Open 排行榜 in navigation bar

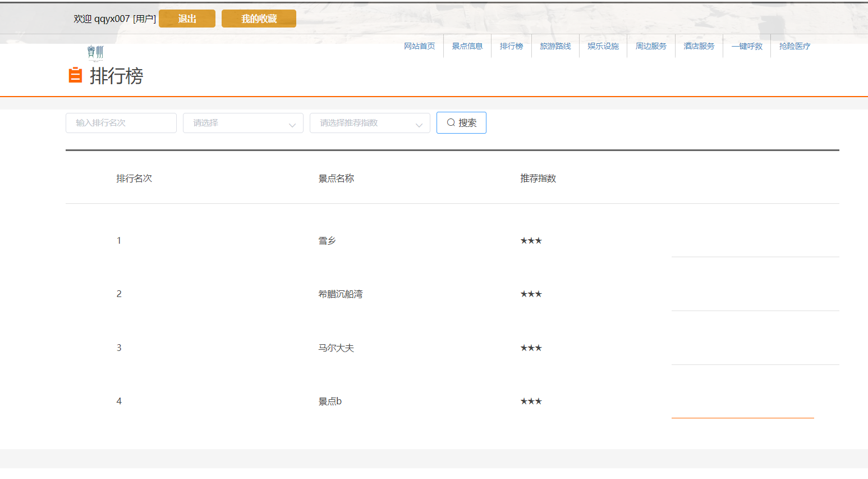(x=511, y=46)
